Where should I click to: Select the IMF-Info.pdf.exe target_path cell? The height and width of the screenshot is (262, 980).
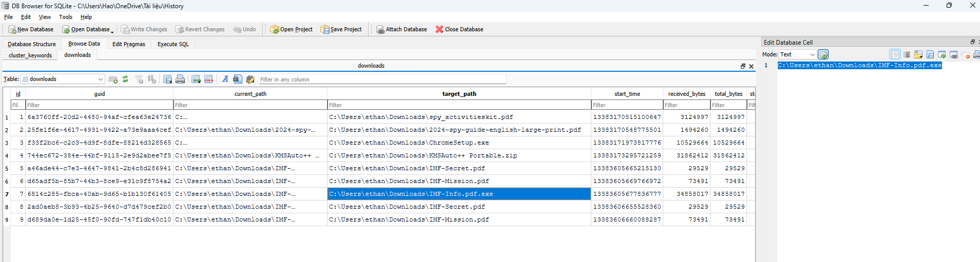(459, 194)
